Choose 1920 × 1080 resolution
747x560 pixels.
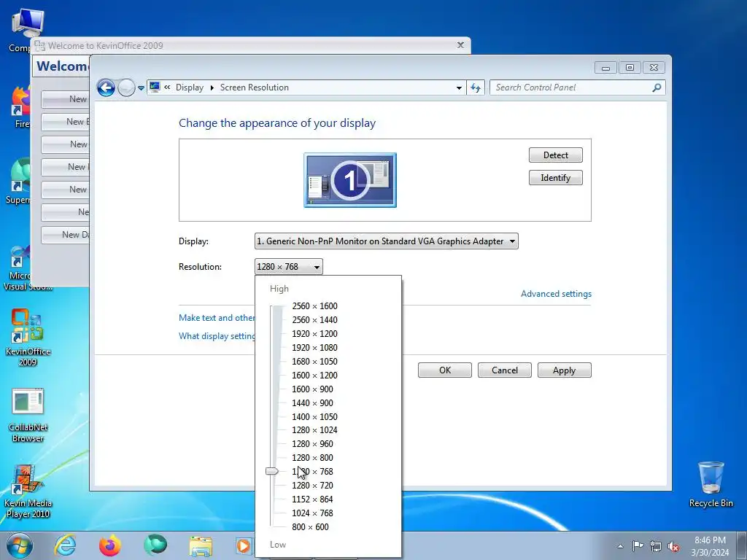click(x=314, y=348)
